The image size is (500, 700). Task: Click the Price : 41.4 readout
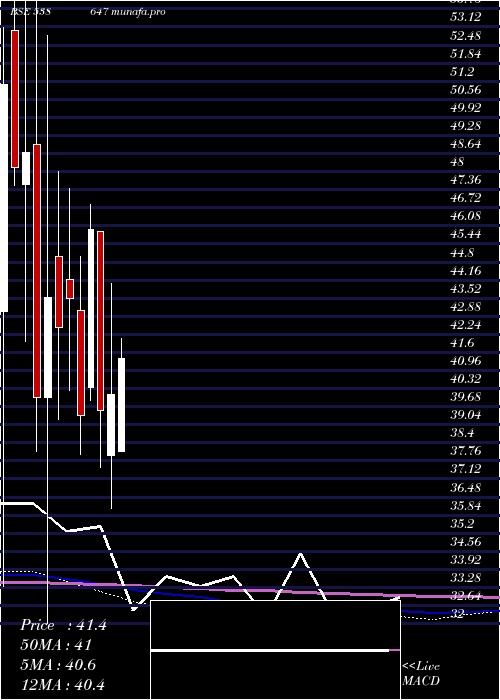point(63,625)
